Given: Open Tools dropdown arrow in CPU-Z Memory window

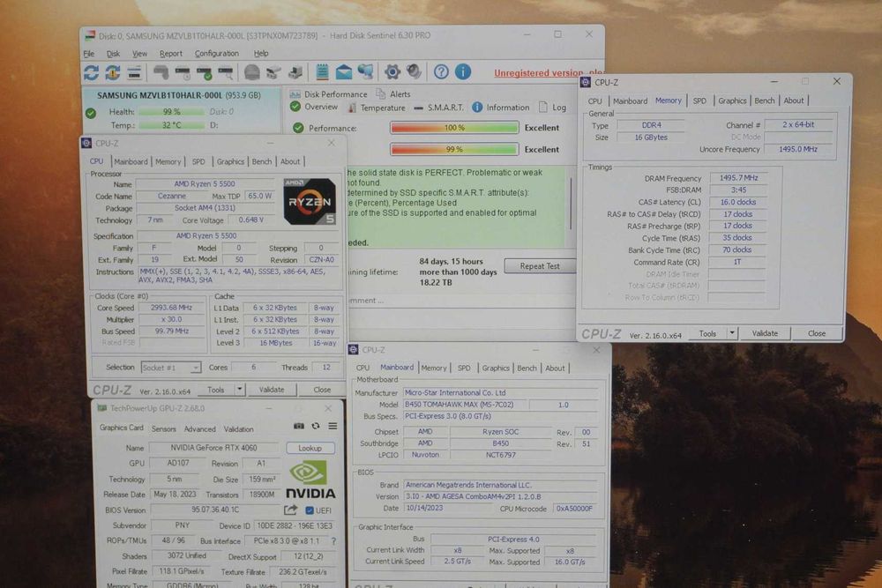Looking at the screenshot, I should coord(732,333).
